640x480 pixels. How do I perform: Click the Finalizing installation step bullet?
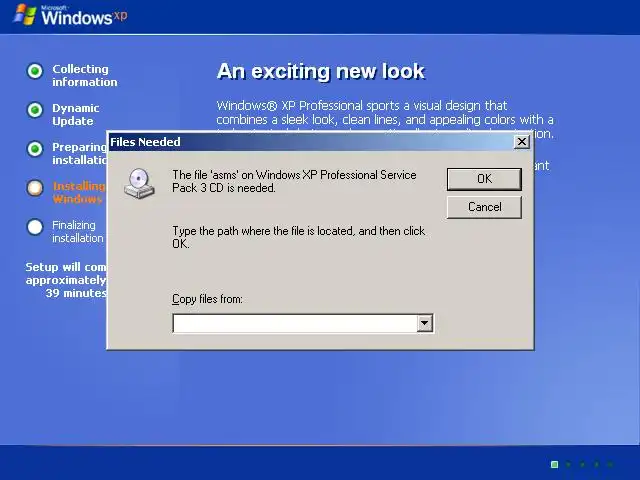(35, 227)
